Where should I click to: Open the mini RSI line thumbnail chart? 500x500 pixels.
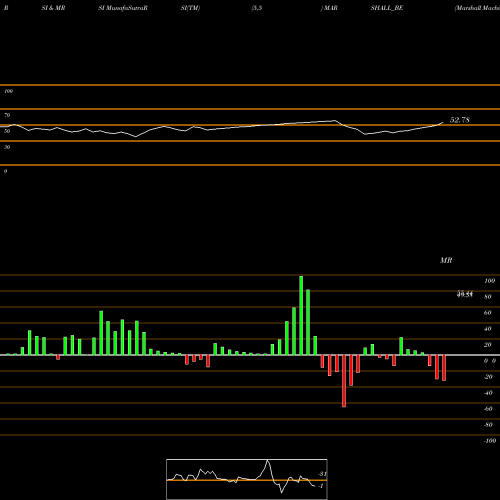[x=247, y=479]
